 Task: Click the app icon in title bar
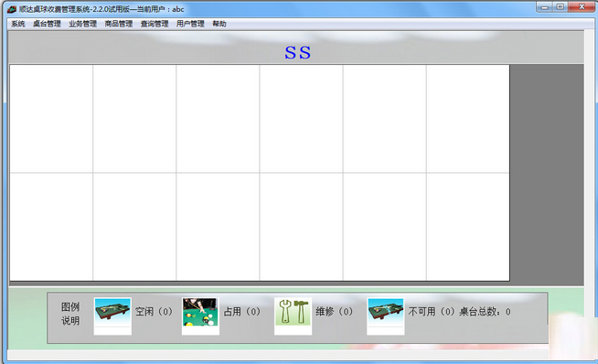point(12,9)
